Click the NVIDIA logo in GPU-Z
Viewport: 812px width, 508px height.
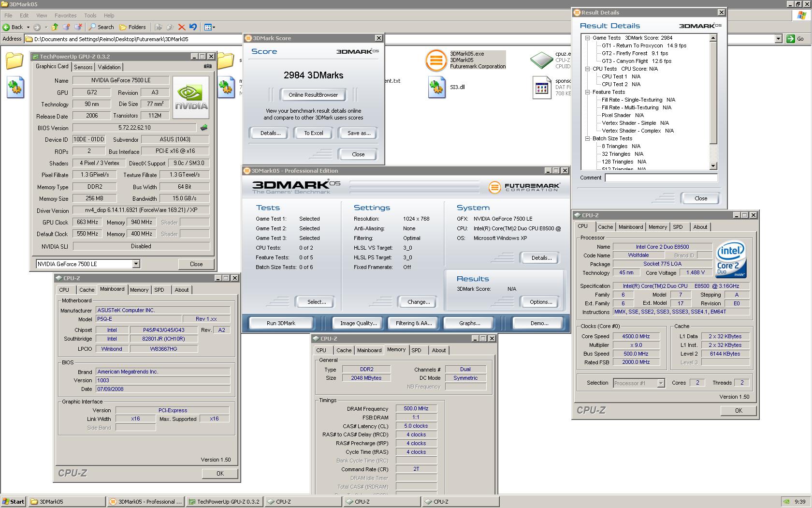(x=191, y=97)
